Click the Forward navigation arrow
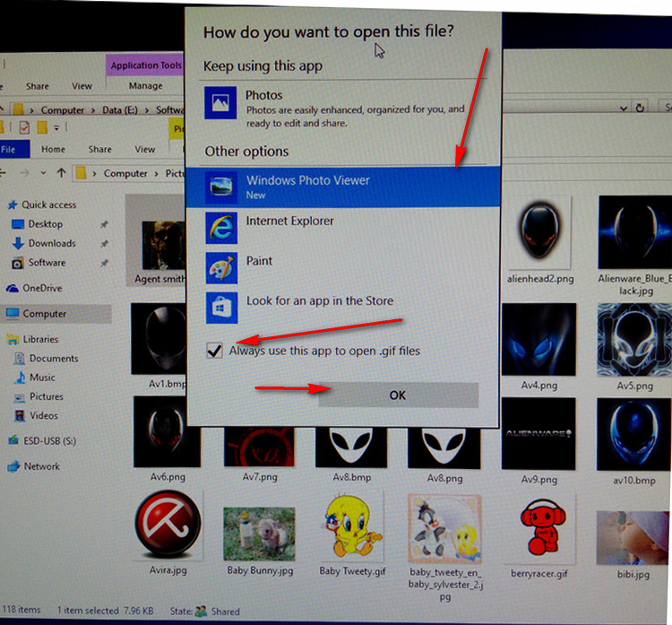Screen dimensions: 672x625 (25, 173)
